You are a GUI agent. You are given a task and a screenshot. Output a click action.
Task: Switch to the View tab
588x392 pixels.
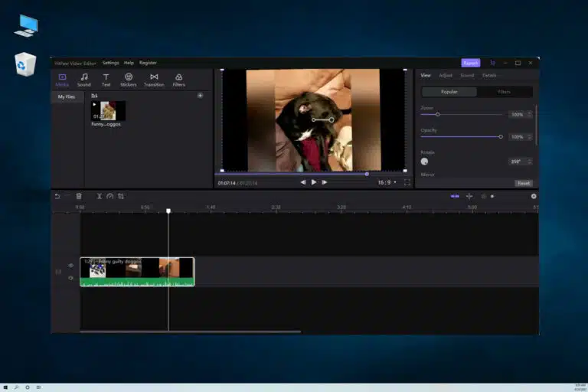[426, 75]
